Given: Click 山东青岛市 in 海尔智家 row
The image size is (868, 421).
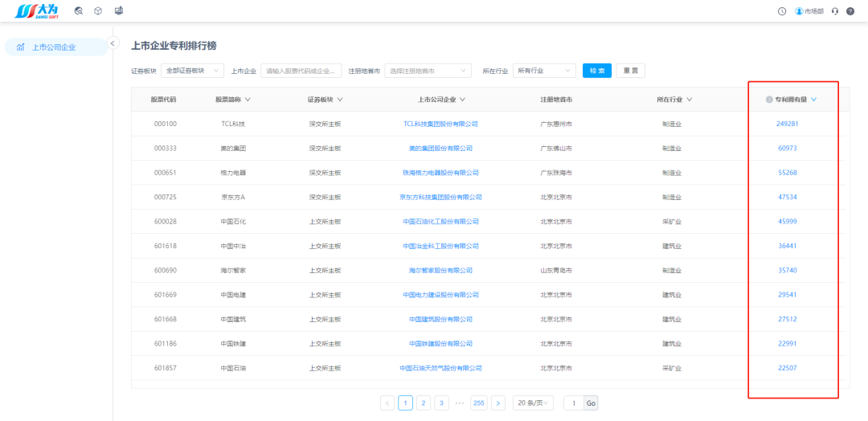Looking at the screenshot, I should pyautogui.click(x=556, y=270).
